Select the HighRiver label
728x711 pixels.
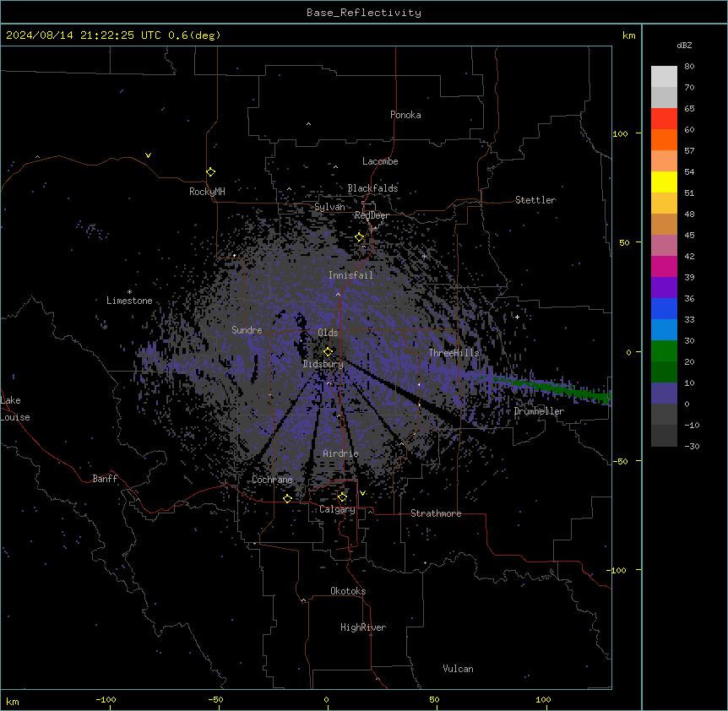tap(363, 627)
